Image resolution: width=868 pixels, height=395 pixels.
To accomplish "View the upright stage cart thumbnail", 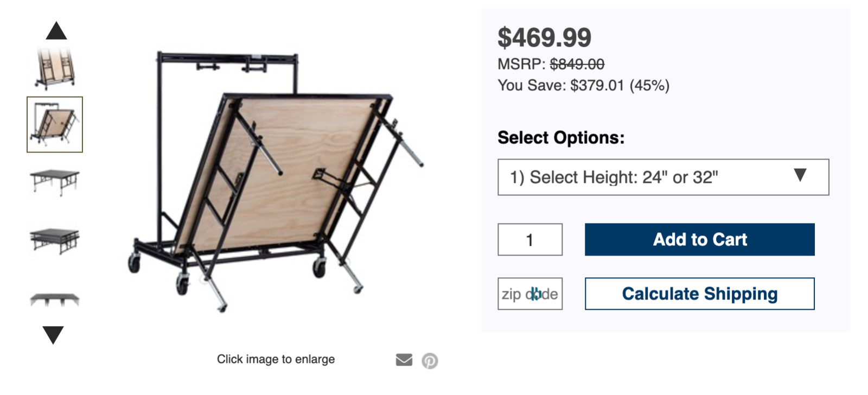I will [54, 68].
